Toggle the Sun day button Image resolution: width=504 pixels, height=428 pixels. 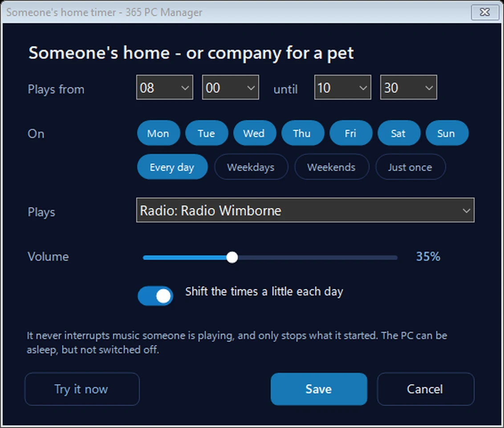pos(447,133)
